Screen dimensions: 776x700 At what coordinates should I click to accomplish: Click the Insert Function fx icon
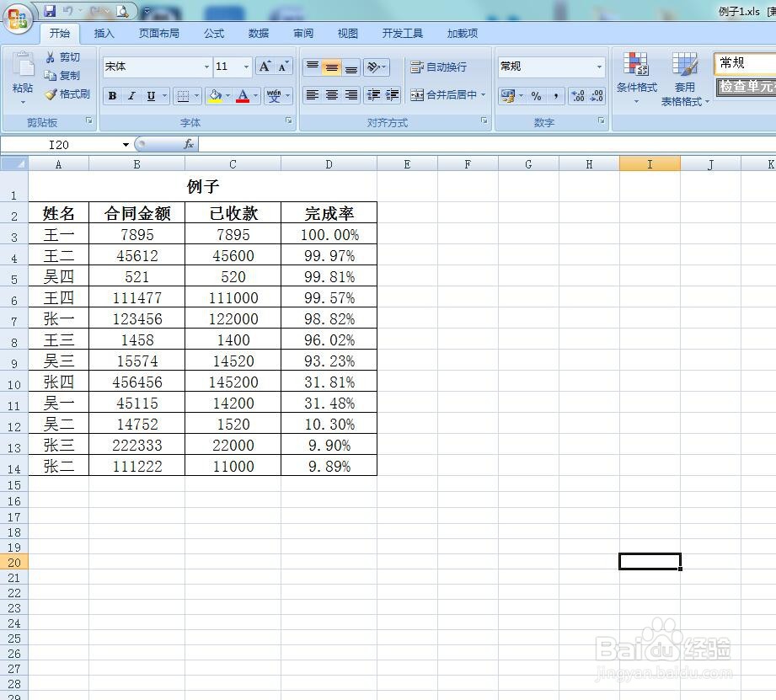click(x=188, y=144)
